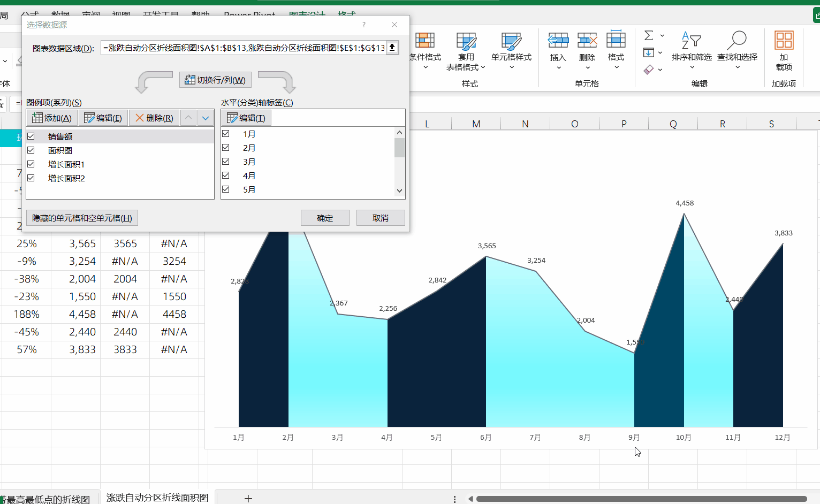
Task: Click the cell showing 3833
Action: (x=125, y=349)
